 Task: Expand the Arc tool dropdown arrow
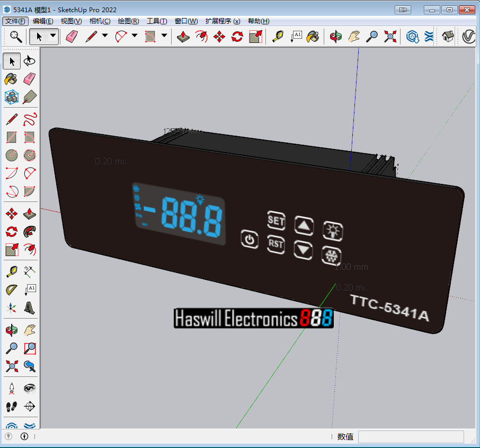click(135, 36)
